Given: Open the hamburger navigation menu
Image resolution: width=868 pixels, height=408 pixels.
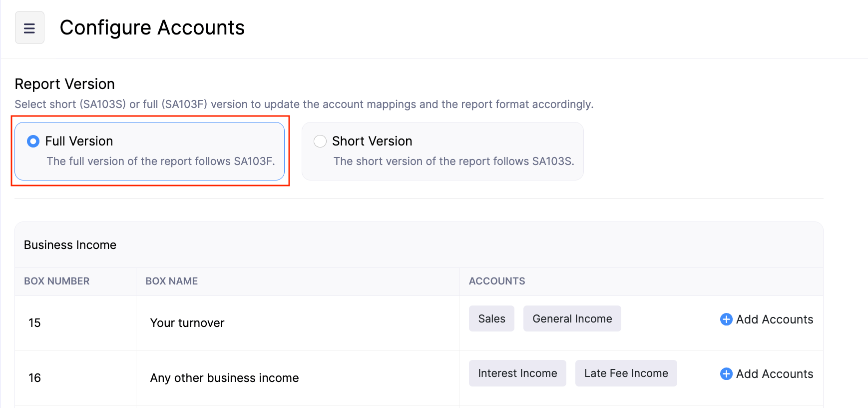Looking at the screenshot, I should pos(29,28).
